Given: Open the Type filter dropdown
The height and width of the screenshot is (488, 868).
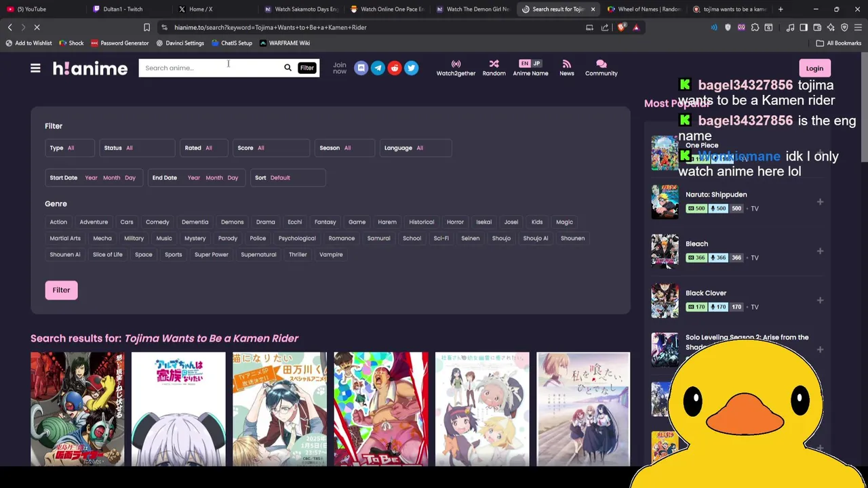Looking at the screenshot, I should point(71,148).
